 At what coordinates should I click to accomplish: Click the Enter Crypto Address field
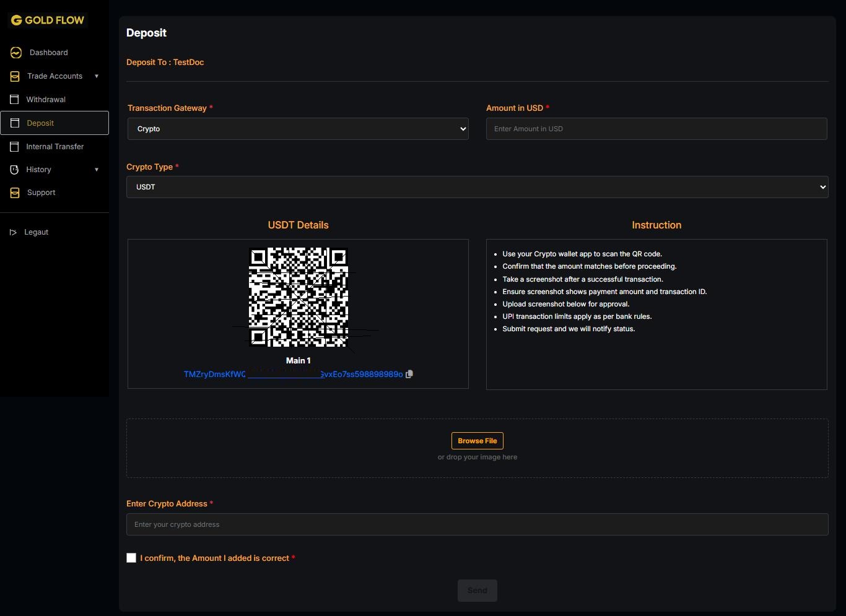[477, 524]
